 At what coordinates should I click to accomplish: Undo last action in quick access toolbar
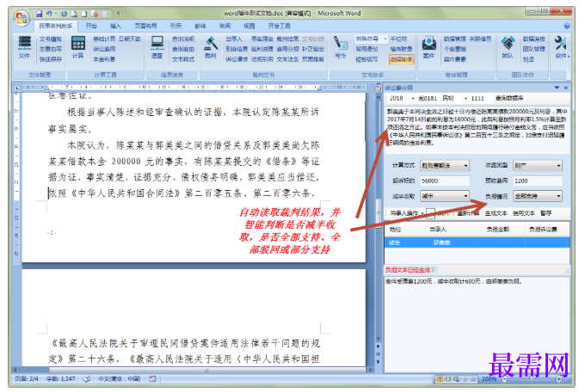coord(49,14)
